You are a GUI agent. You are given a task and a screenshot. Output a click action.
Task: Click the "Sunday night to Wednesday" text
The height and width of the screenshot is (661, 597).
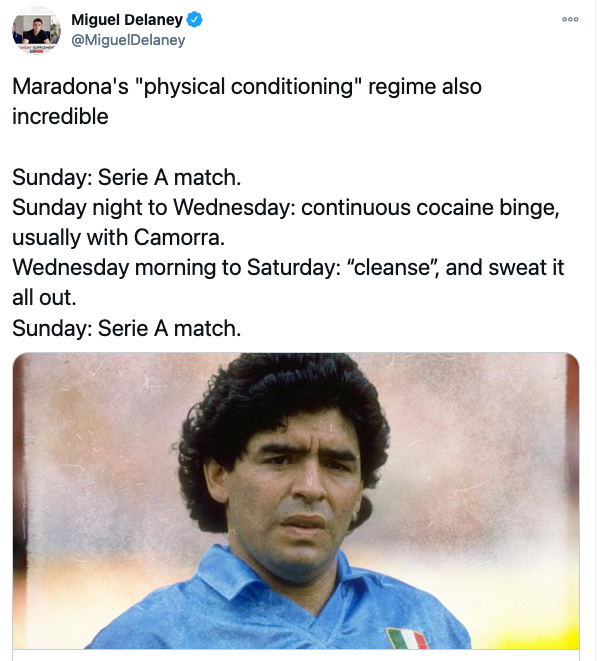click(x=154, y=208)
